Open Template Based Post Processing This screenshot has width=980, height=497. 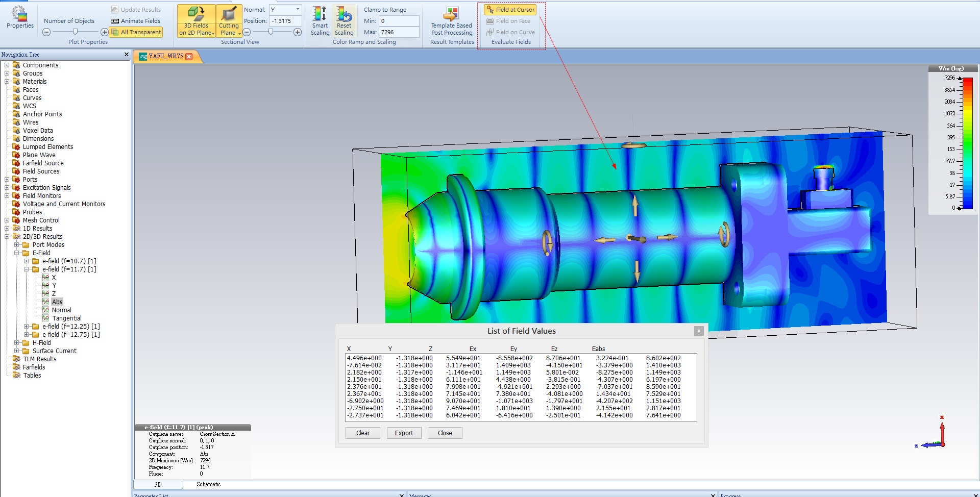pyautogui.click(x=452, y=21)
